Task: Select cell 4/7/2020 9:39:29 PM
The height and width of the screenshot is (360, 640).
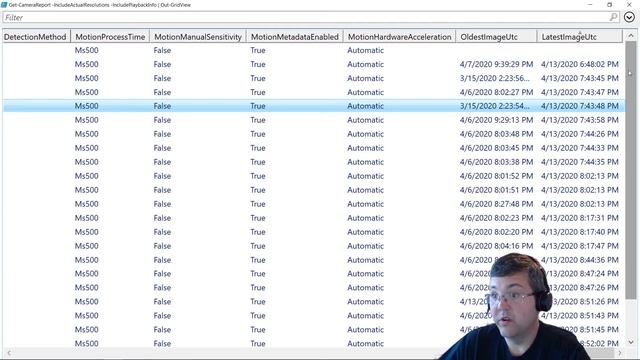Action: click(496, 64)
